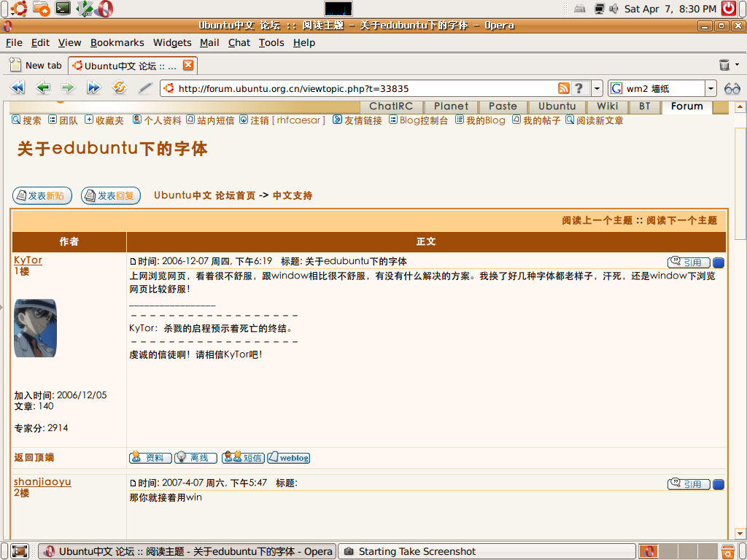Open the BT site tab
The width and height of the screenshot is (747, 560).
645,106
